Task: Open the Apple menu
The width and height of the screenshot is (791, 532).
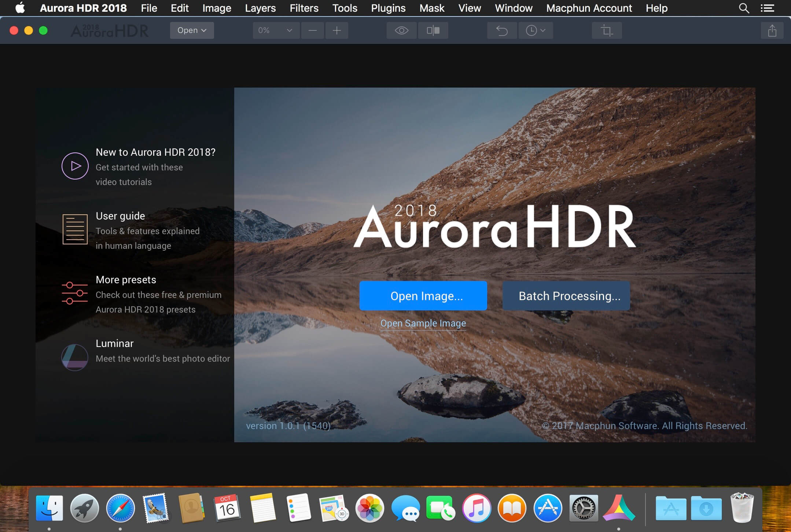Action: [x=20, y=8]
